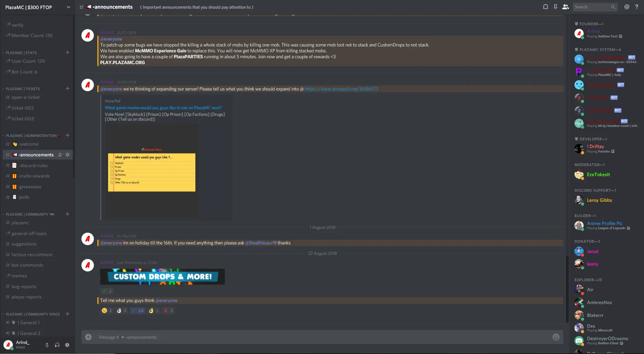Open notification settings bell icon

click(546, 7)
